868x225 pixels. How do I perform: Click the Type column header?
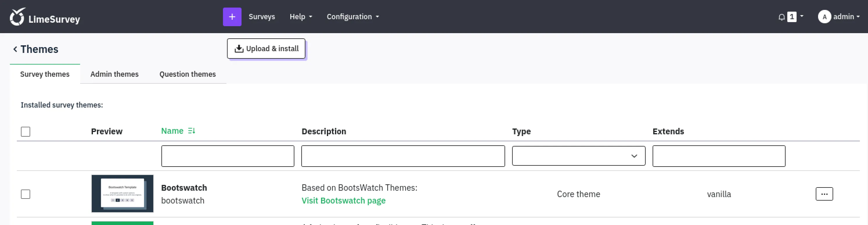click(x=521, y=132)
